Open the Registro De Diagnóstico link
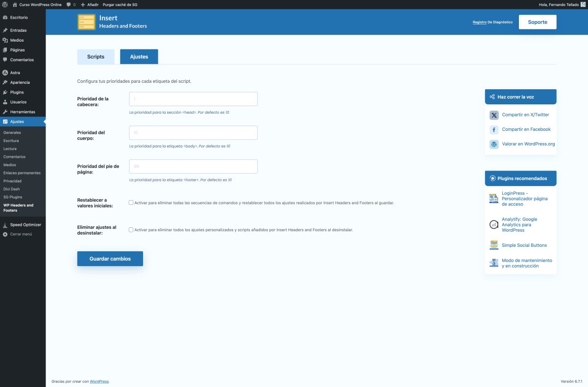 pos(492,22)
